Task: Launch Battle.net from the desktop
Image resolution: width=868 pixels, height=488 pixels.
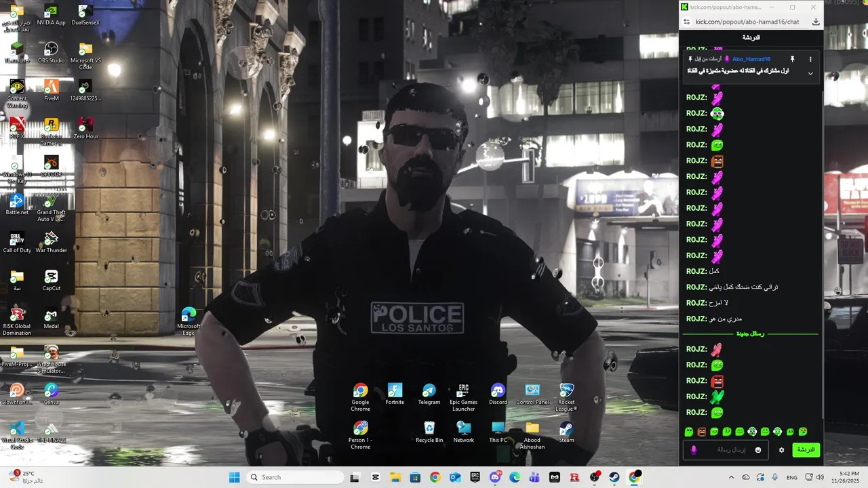Action: coord(17,205)
